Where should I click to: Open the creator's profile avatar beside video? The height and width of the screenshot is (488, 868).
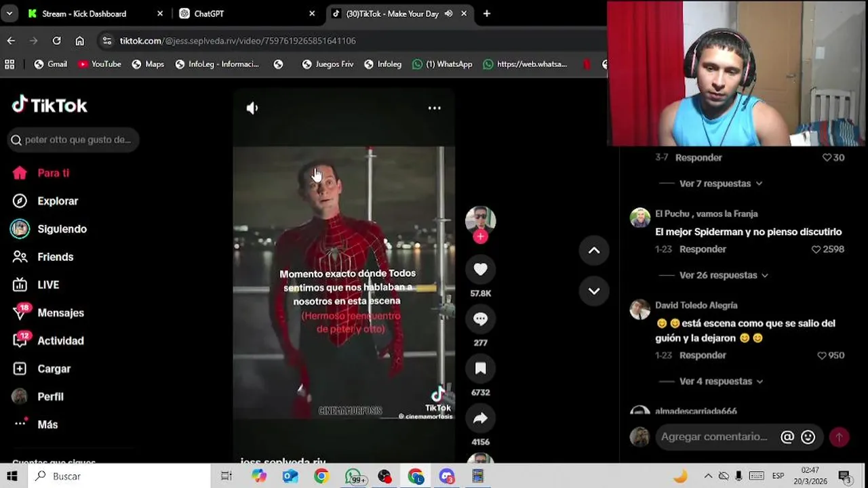click(480, 220)
